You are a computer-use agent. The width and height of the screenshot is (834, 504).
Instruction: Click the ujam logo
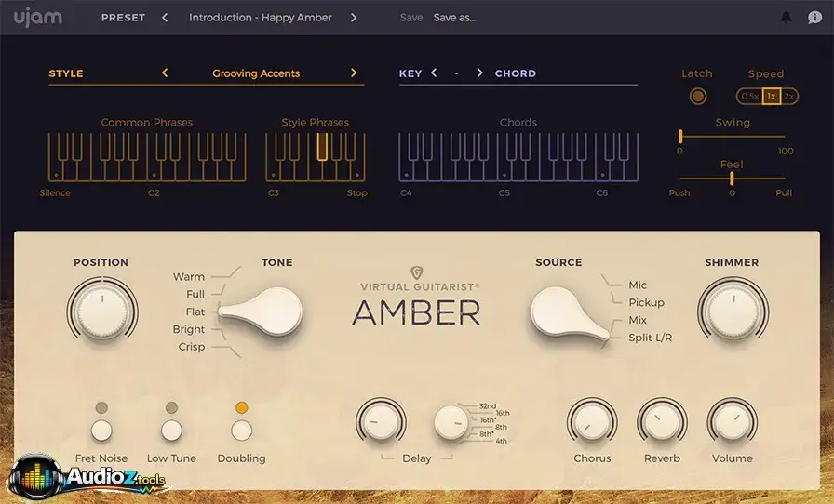[38, 18]
